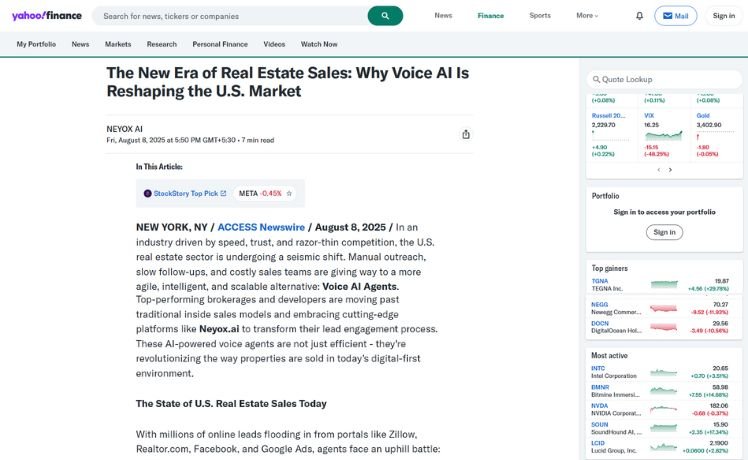Click Sign in at top right
The width and height of the screenshot is (748, 460).
[724, 16]
